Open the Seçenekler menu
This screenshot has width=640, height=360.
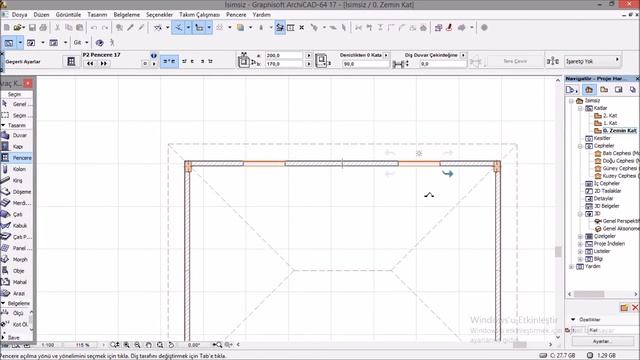(x=159, y=15)
